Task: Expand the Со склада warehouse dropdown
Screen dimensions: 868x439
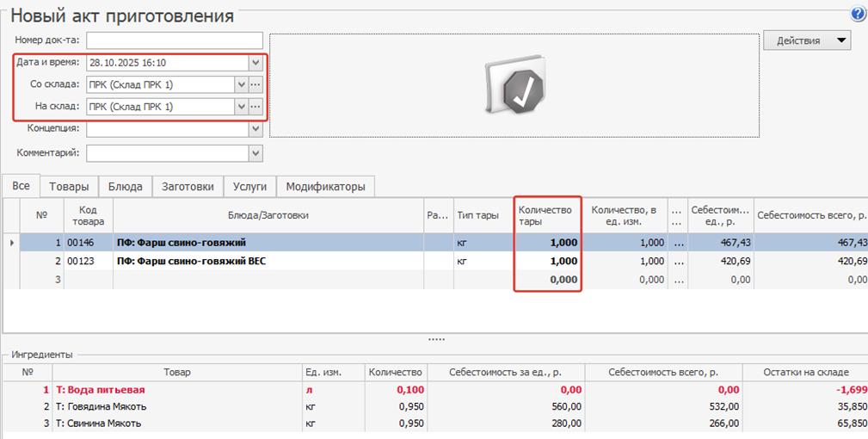Action: [x=240, y=84]
